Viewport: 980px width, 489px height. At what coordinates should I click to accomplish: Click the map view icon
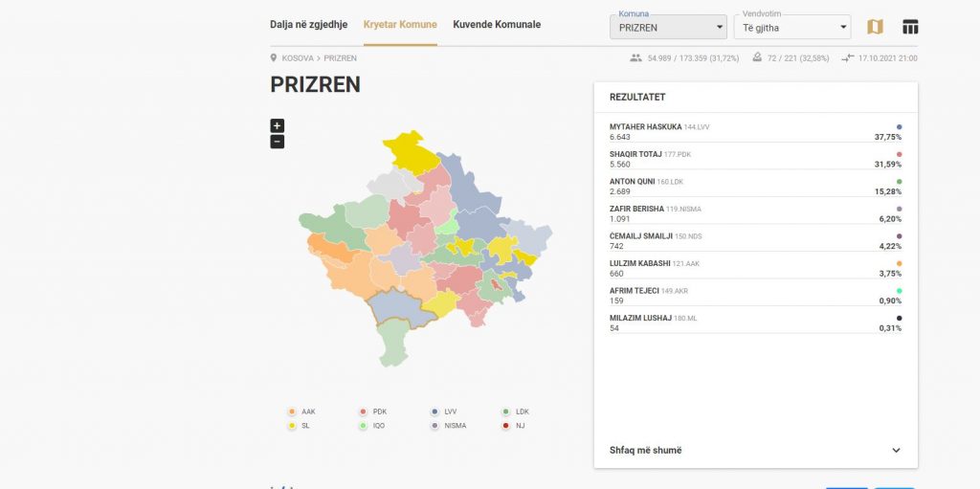point(875,27)
